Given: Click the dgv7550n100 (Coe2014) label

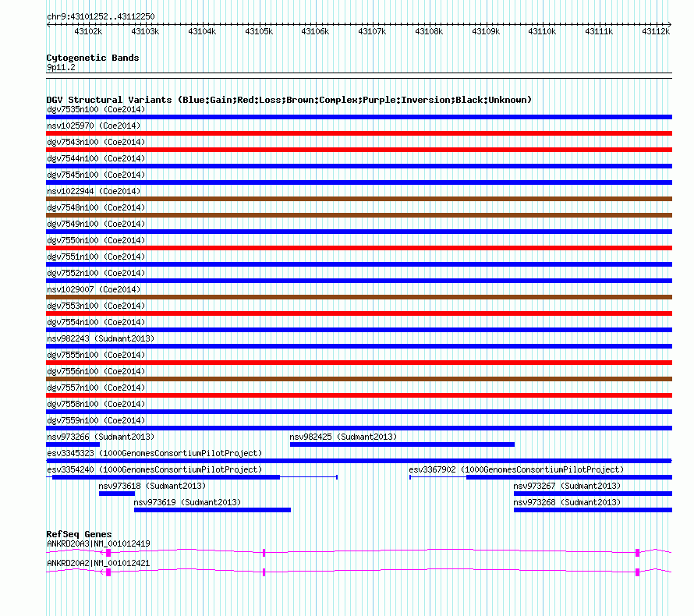Looking at the screenshot, I should (x=96, y=240).
